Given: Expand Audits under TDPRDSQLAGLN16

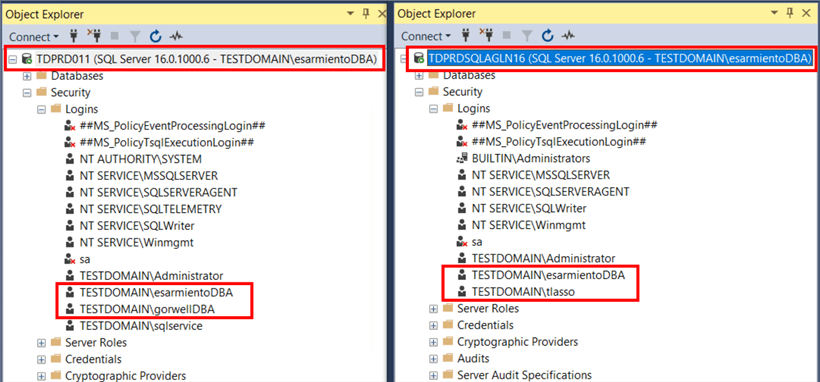Looking at the screenshot, I should pos(434,359).
